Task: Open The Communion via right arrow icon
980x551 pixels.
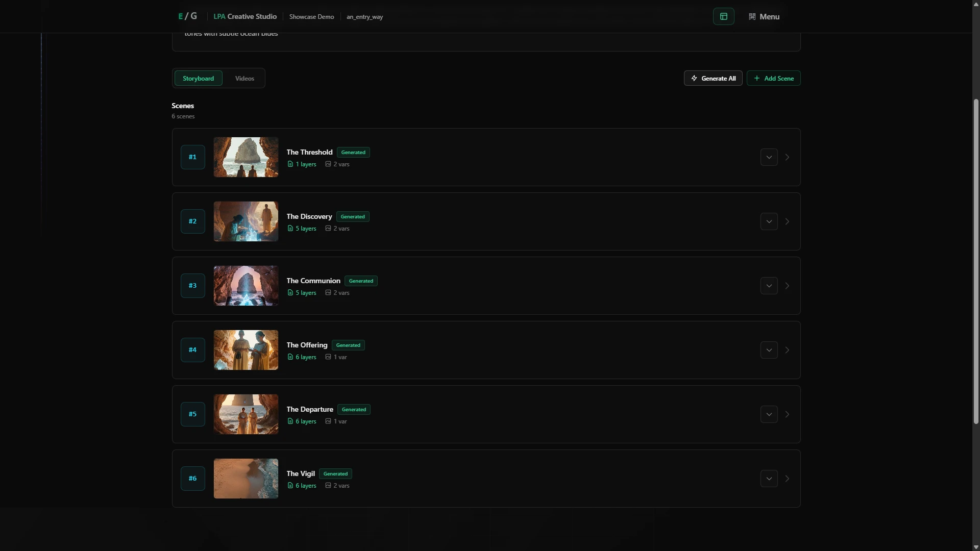Action: coord(787,286)
